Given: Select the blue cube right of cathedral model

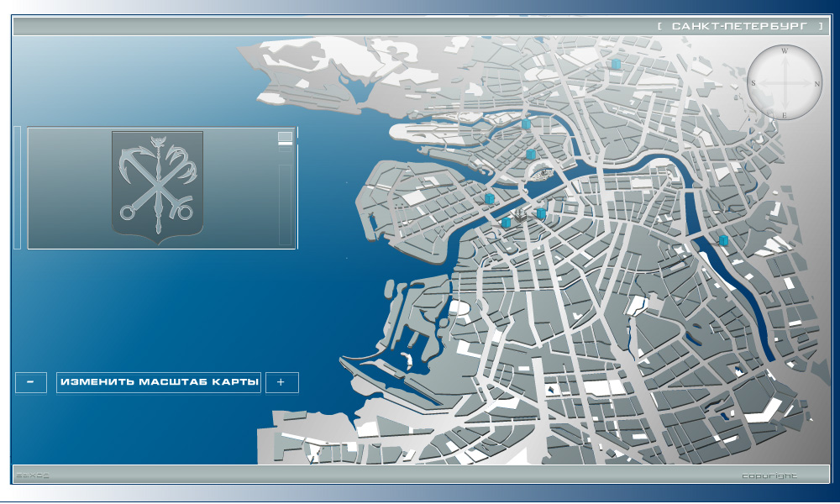Looking at the screenshot, I should (541, 213).
